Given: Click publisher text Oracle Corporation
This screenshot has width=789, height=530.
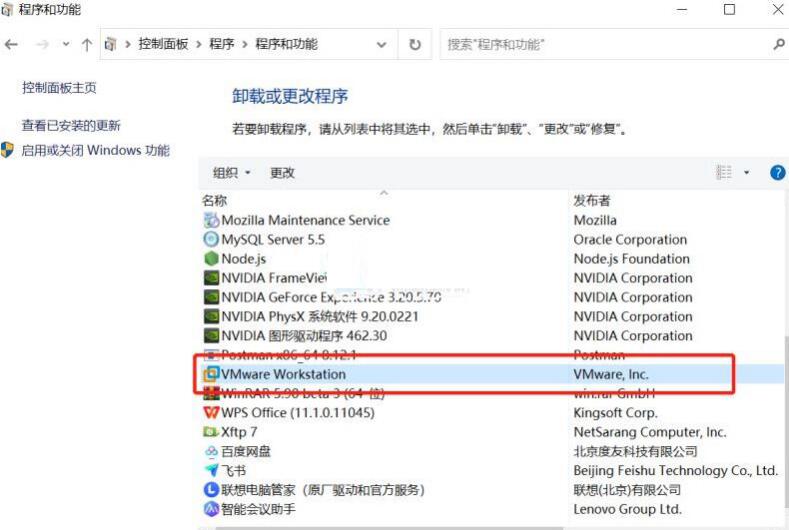Looking at the screenshot, I should (630, 239).
